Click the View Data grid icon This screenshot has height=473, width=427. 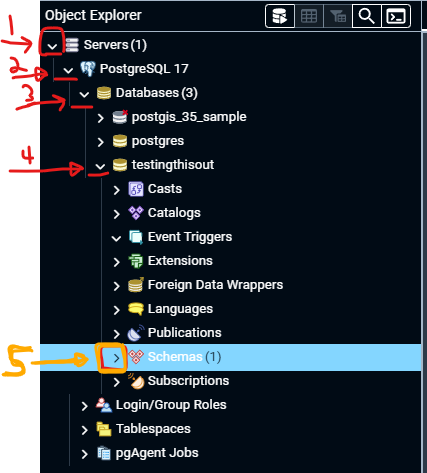click(309, 16)
